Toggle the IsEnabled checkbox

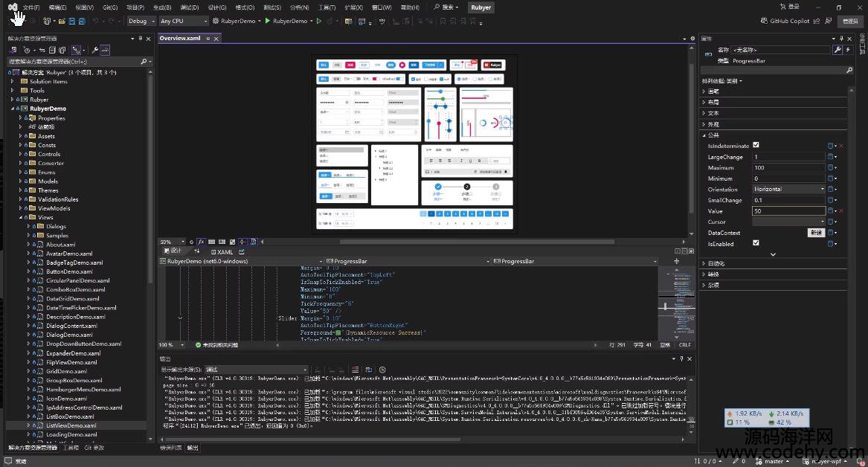point(756,243)
